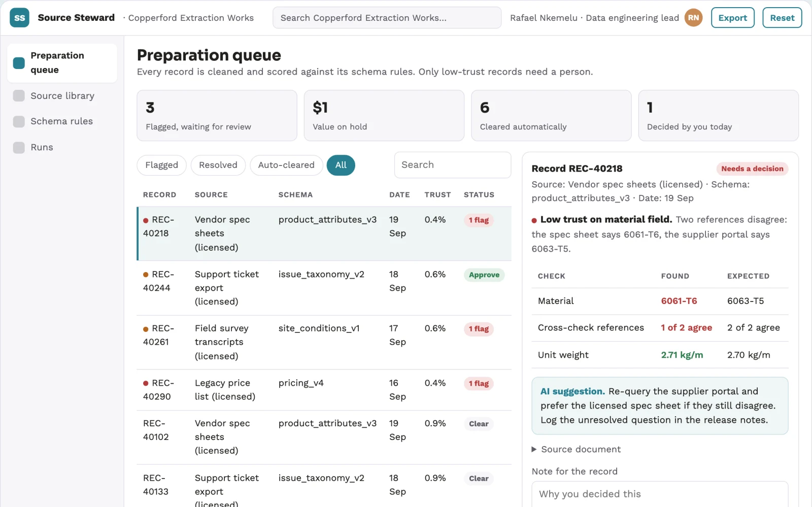The height and width of the screenshot is (507, 812).
Task: Go to Runs in the sidebar
Action: (x=62, y=147)
